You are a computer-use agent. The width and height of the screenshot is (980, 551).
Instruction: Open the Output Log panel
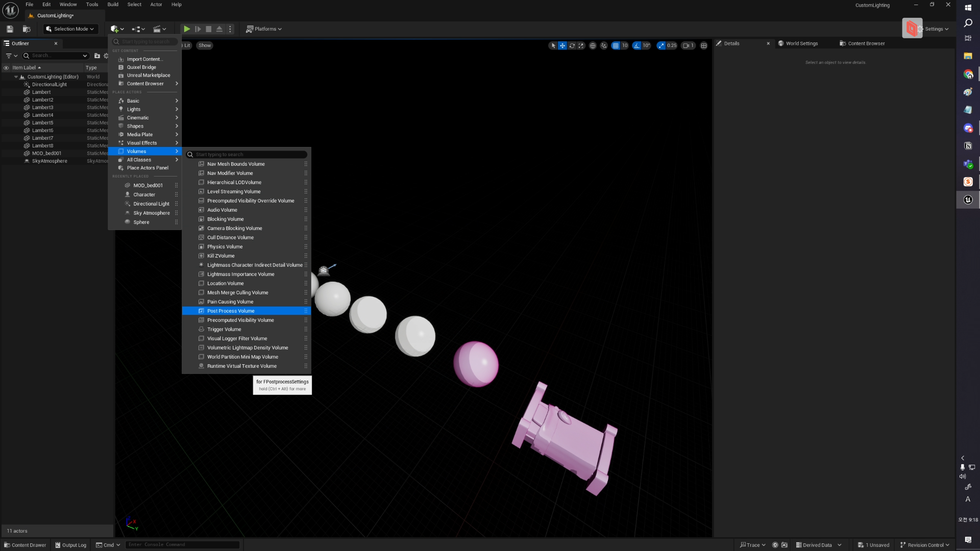[70, 545]
